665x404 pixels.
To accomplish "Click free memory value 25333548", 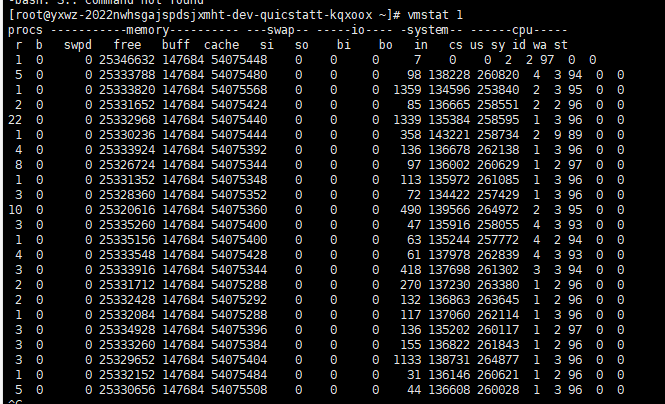I will pos(127,255).
